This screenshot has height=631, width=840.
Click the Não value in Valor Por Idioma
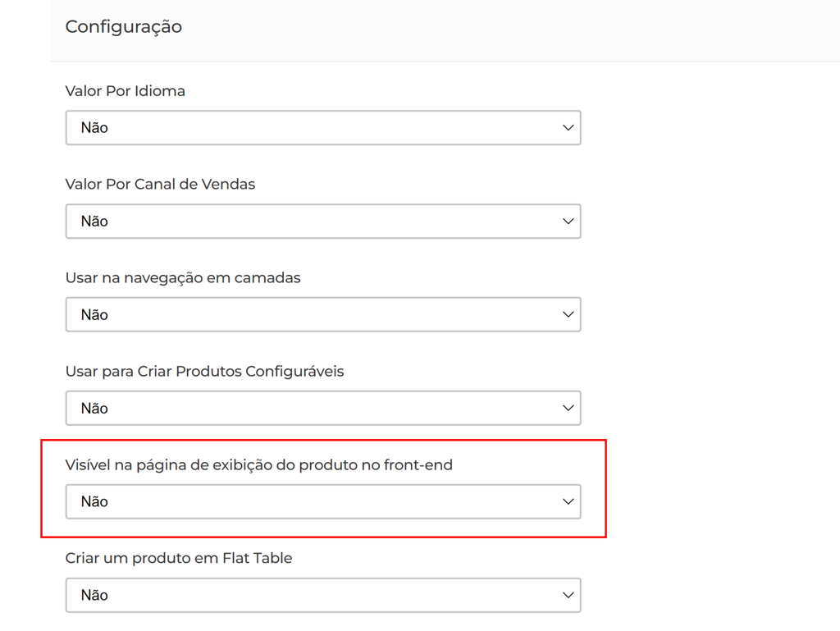coord(94,128)
